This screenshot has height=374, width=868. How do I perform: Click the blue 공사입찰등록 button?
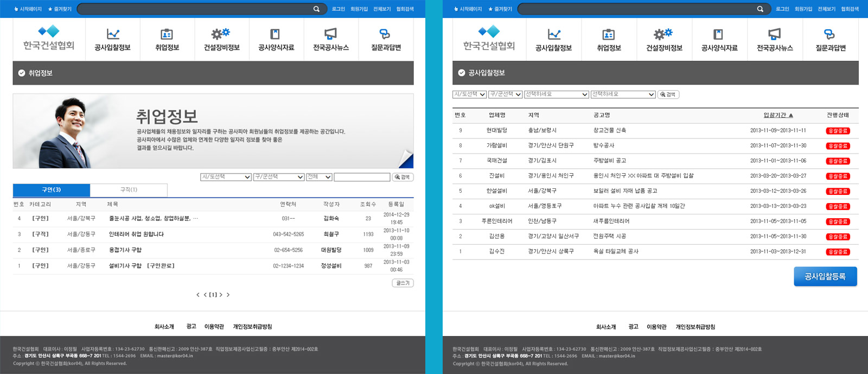[825, 276]
